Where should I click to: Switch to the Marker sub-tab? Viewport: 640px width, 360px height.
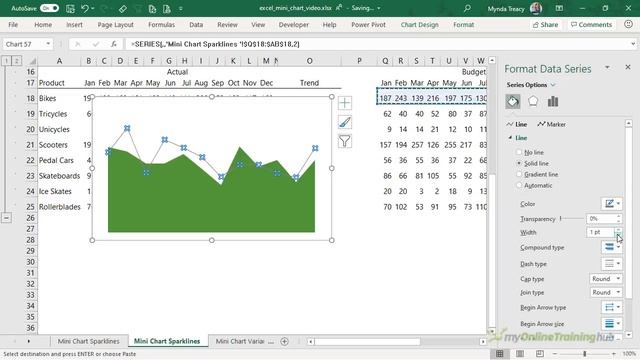pyautogui.click(x=551, y=124)
